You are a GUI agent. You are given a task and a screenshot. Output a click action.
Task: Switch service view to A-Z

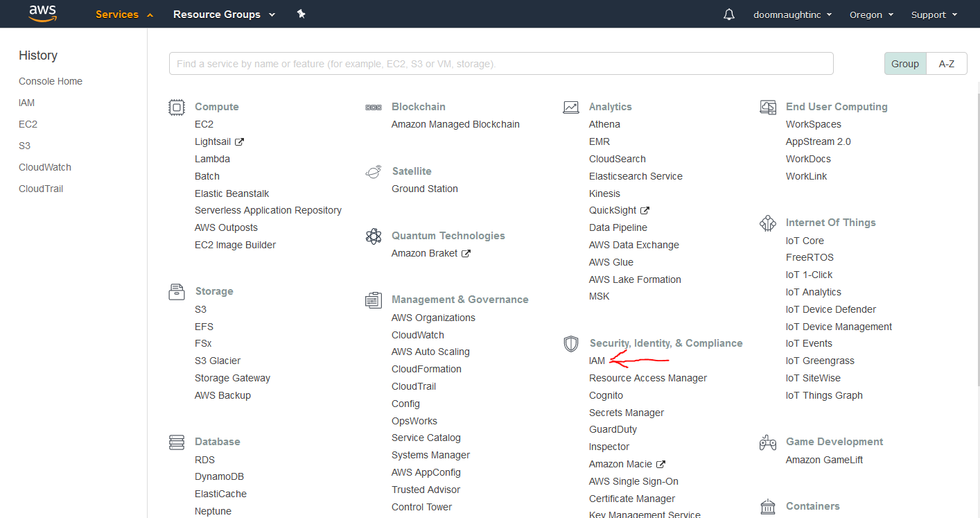[947, 64]
